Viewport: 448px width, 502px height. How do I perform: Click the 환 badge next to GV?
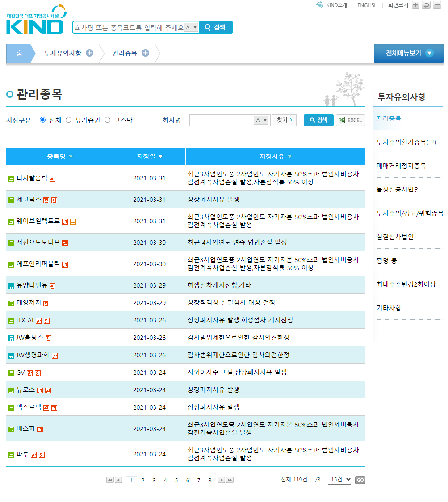[38, 373]
